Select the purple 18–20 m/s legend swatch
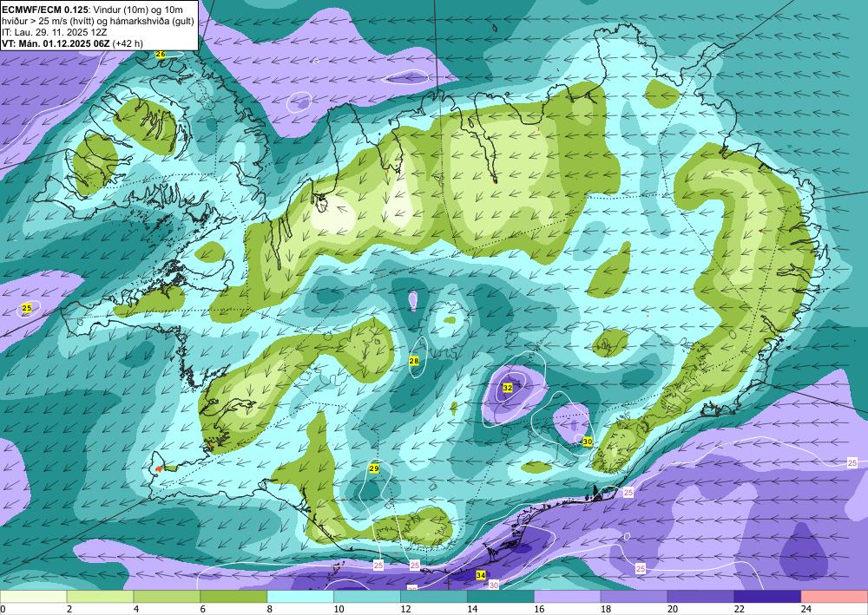Viewport: 868px width, 615px height. click(x=634, y=597)
